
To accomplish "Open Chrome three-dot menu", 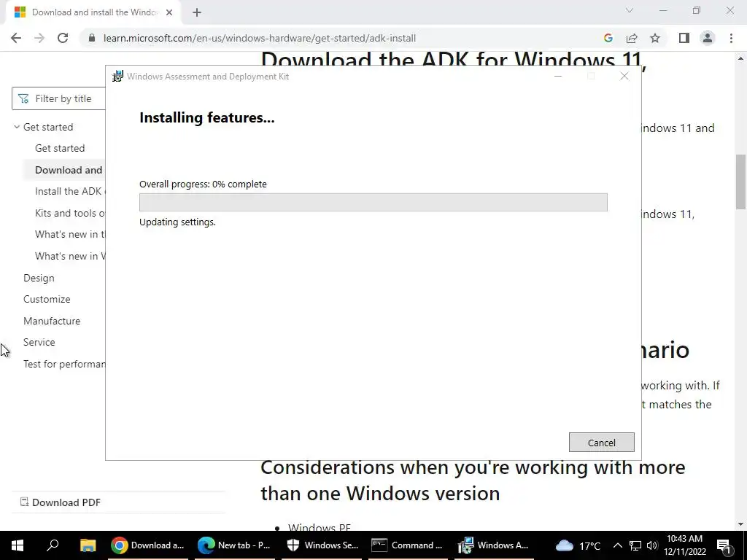I will [x=731, y=38].
